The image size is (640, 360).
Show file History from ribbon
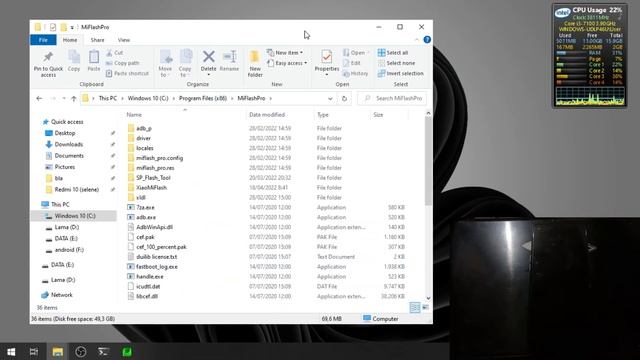356,73
